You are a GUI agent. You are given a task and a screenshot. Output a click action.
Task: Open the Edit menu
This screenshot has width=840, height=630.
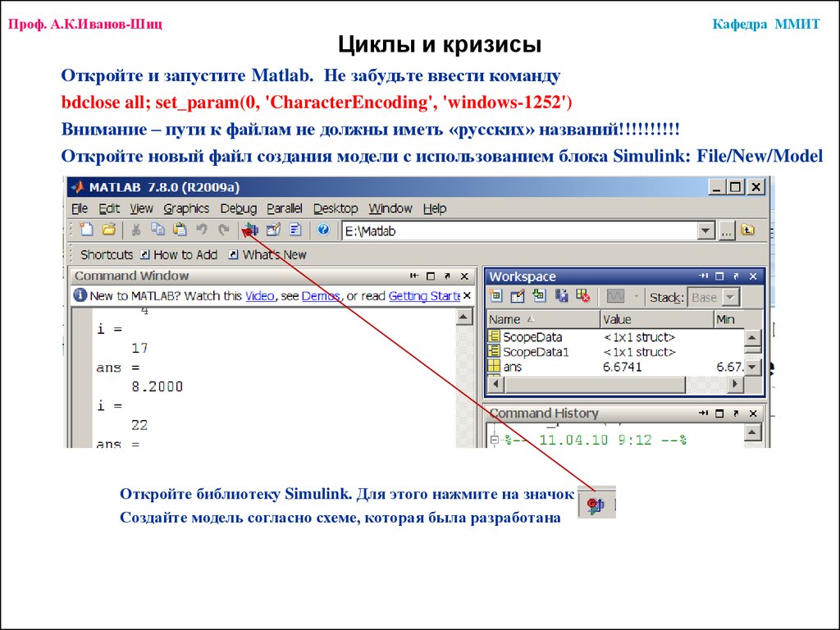(x=109, y=208)
